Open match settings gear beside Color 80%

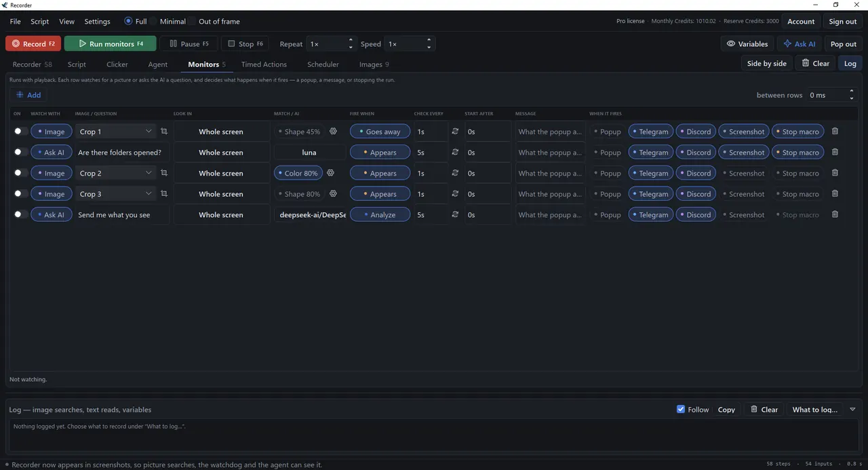tap(331, 173)
